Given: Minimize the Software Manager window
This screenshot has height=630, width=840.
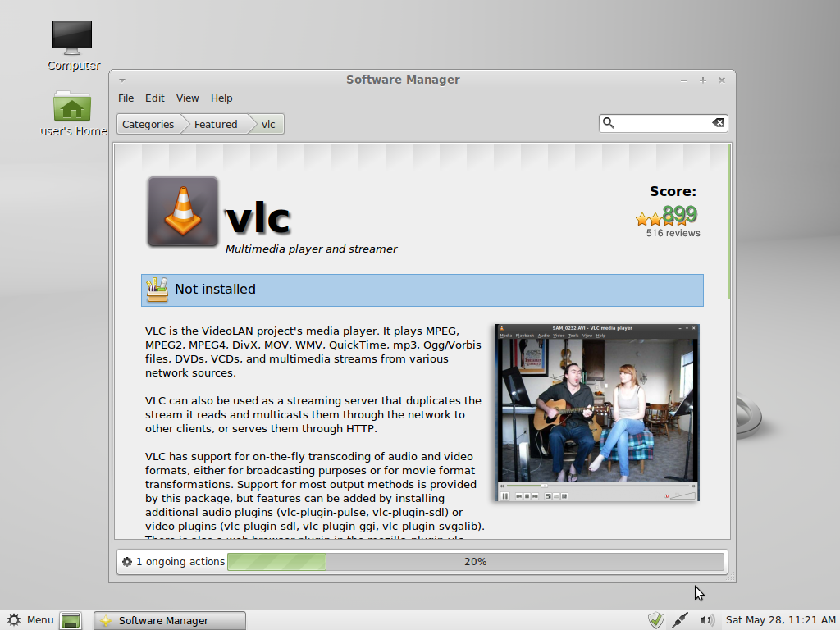Looking at the screenshot, I should (x=683, y=80).
